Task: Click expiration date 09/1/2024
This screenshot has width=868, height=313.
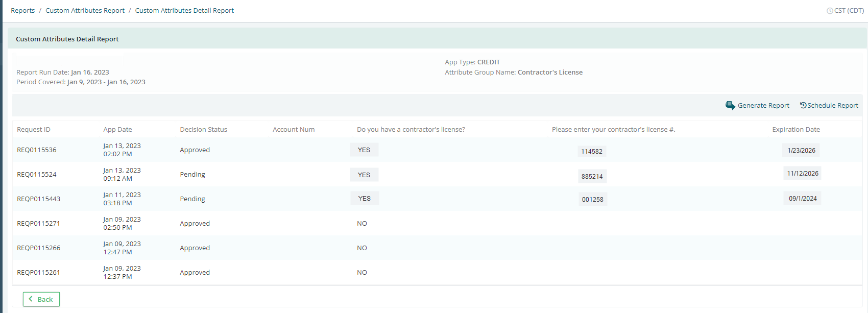Action: click(803, 198)
